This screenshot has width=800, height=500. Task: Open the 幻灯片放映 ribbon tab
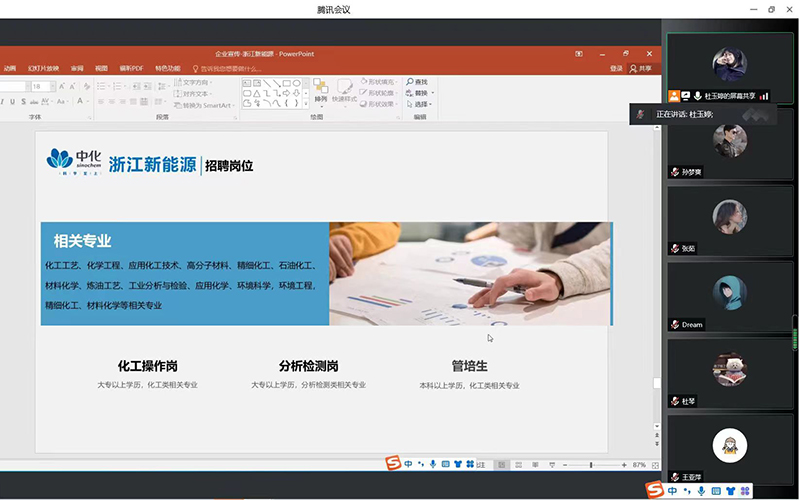(x=43, y=68)
